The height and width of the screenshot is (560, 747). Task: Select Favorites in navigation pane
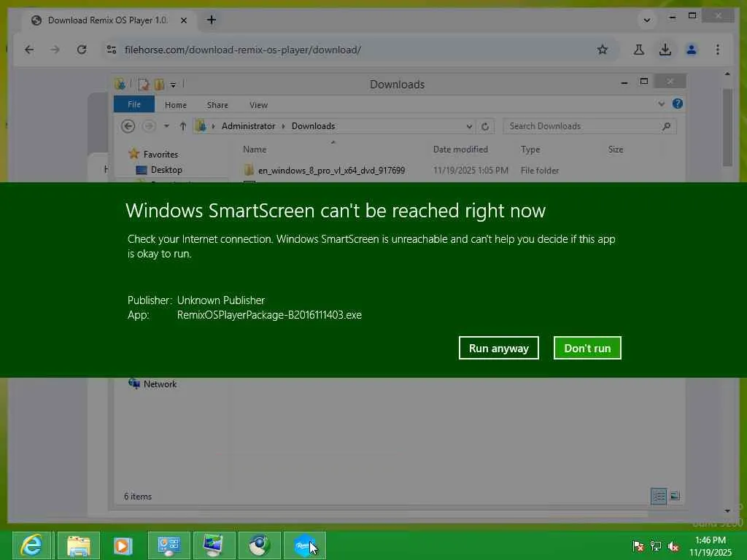160,155
